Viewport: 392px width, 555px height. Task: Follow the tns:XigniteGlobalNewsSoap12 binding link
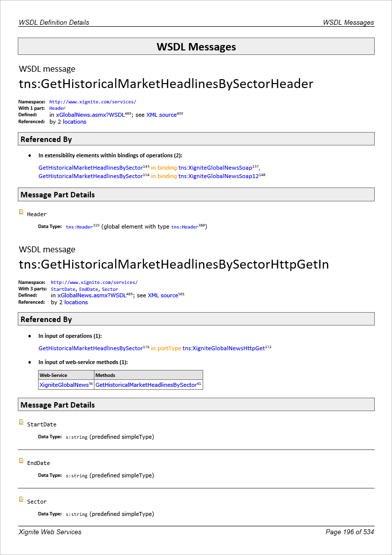point(218,176)
